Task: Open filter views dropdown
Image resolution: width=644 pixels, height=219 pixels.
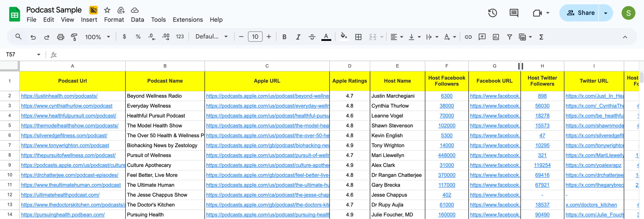Action: tap(525, 37)
